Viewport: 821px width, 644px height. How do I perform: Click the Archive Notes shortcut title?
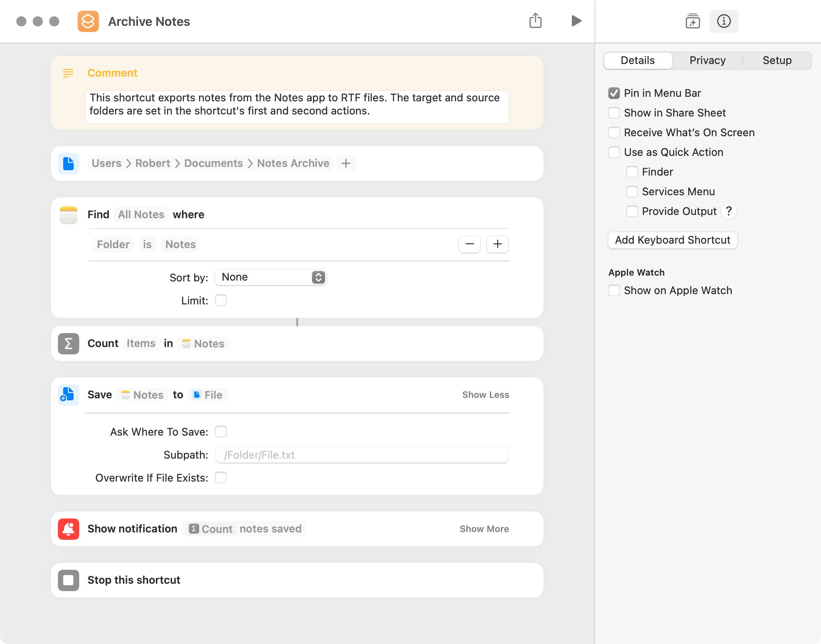click(149, 21)
